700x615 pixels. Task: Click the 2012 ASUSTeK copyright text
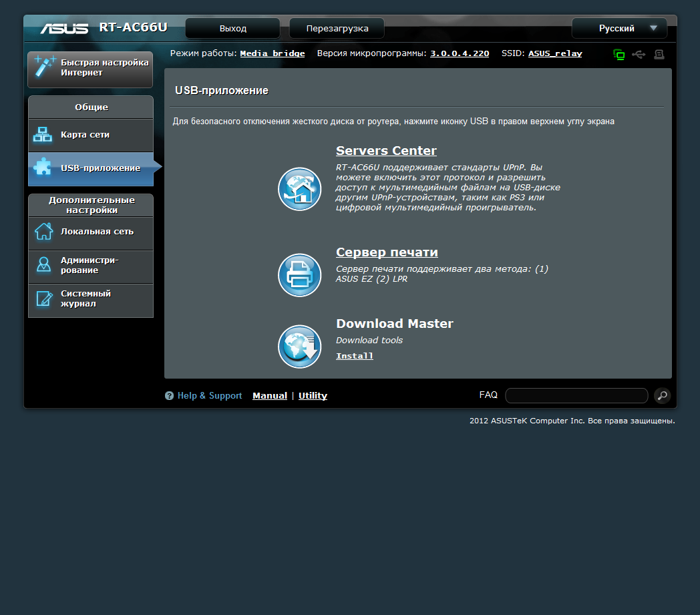[572, 421]
